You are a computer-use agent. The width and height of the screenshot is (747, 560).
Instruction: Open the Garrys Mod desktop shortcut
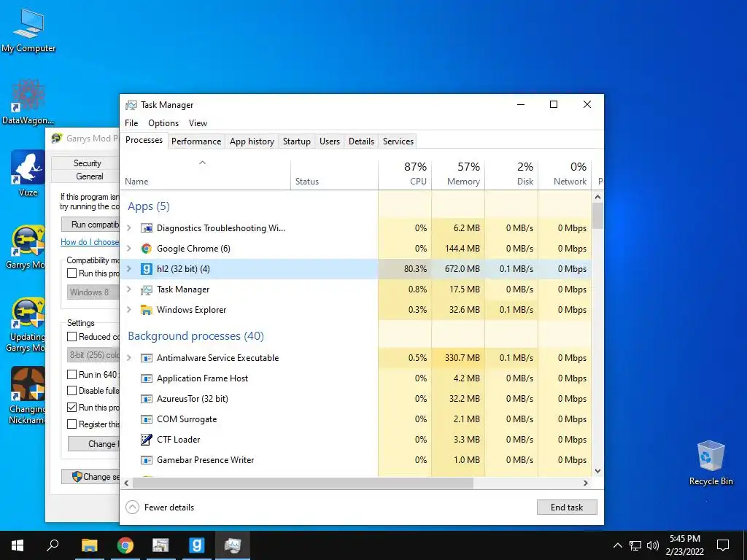28,248
